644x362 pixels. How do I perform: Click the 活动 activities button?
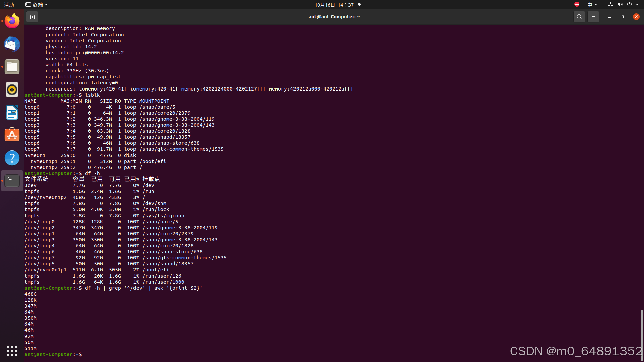click(x=9, y=5)
